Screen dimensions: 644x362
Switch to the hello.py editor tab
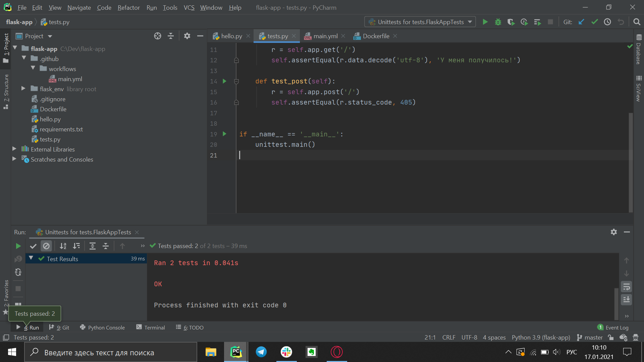[231, 36]
